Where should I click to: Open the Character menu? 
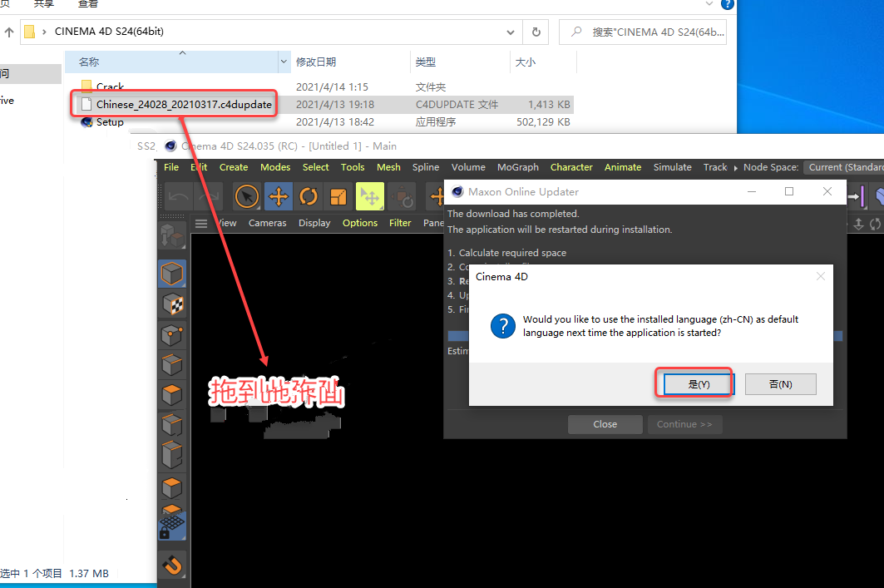pyautogui.click(x=571, y=167)
